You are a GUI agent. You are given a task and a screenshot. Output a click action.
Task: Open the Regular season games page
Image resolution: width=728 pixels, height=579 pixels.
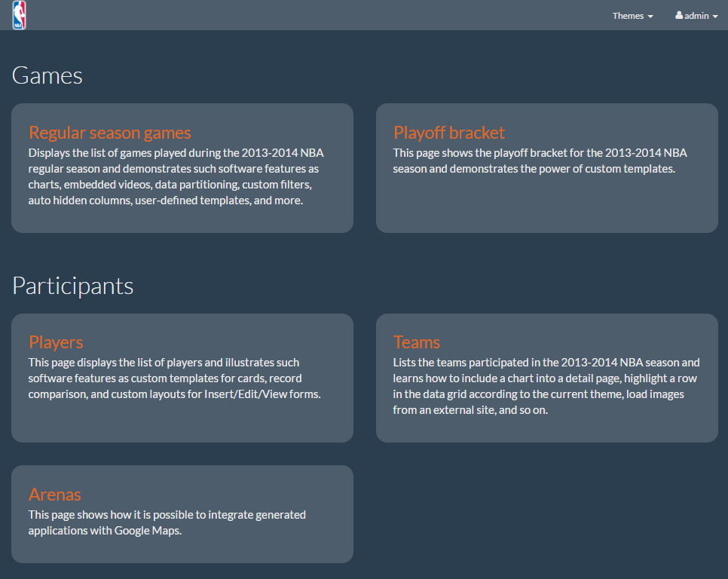pyautogui.click(x=110, y=133)
